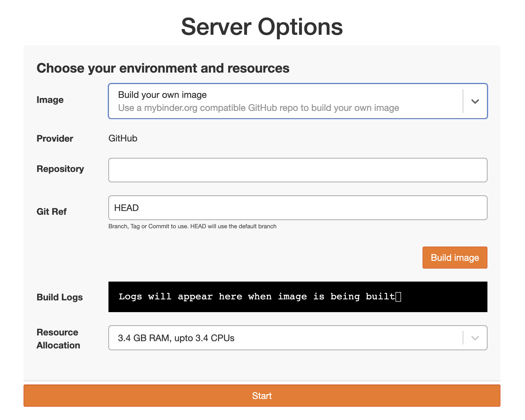Viewport: 525px width, 420px height.
Task: Click the HEAD text in Git Ref box
Action: (126, 208)
